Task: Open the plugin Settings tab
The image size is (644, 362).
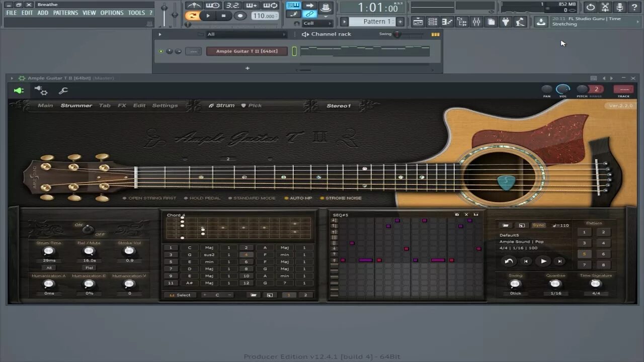Action: (x=165, y=106)
